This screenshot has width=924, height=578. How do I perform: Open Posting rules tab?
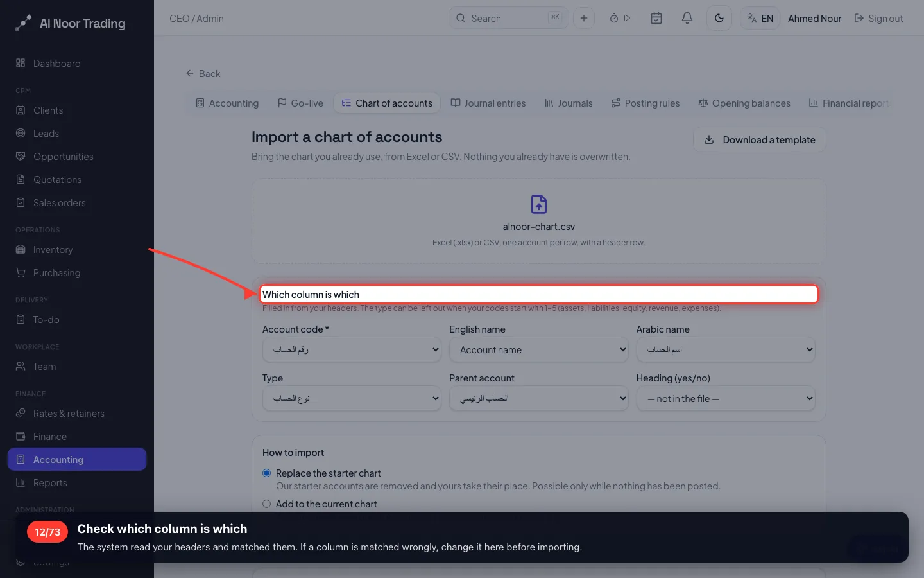(x=645, y=103)
